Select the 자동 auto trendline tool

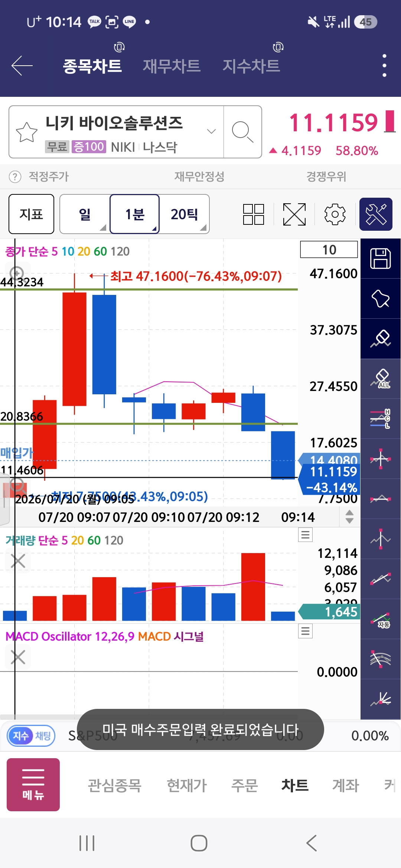pos(381,619)
